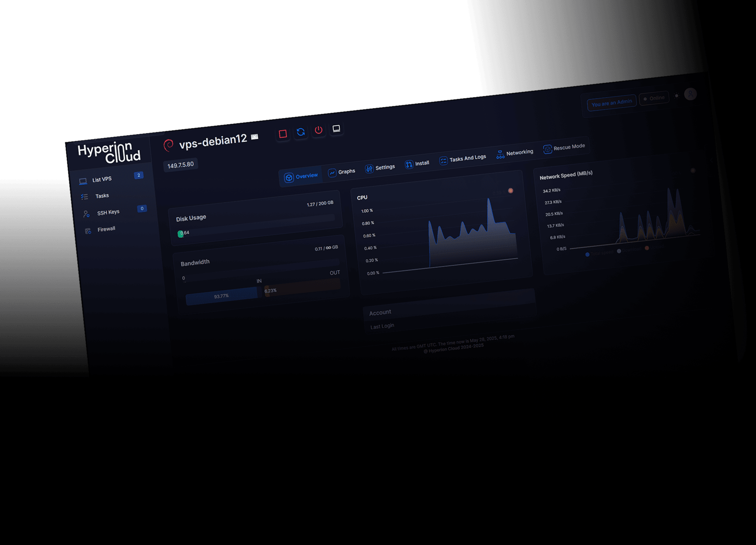Select the Overview tab
Viewport: 756px width, 545px height.
click(301, 177)
